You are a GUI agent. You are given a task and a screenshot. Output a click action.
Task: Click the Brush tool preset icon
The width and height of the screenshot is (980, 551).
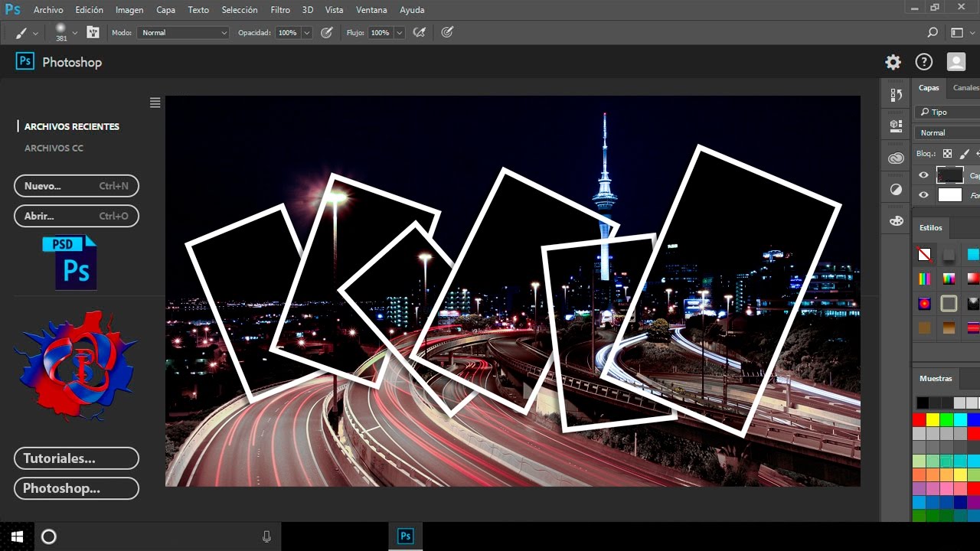(21, 33)
